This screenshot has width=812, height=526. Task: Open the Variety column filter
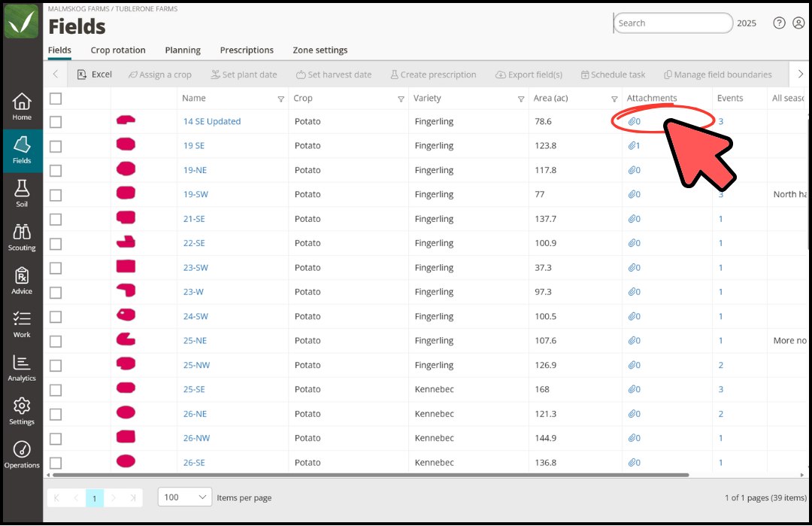pos(521,99)
